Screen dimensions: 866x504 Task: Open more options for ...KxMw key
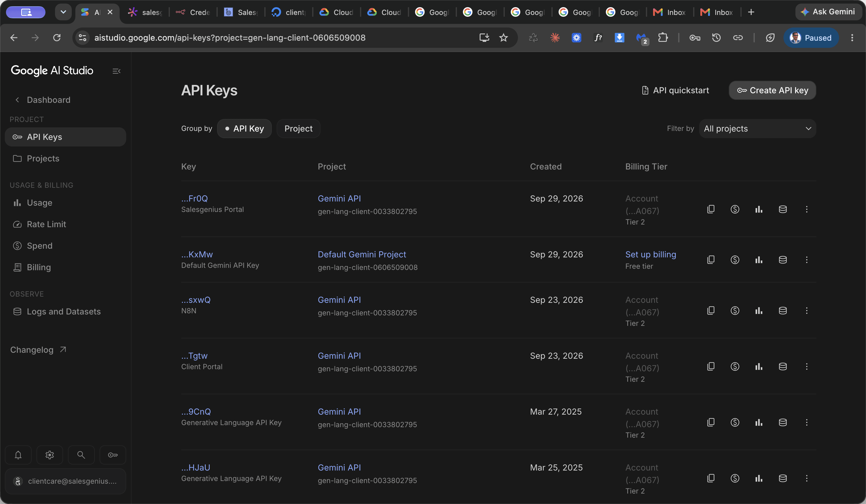coord(806,260)
